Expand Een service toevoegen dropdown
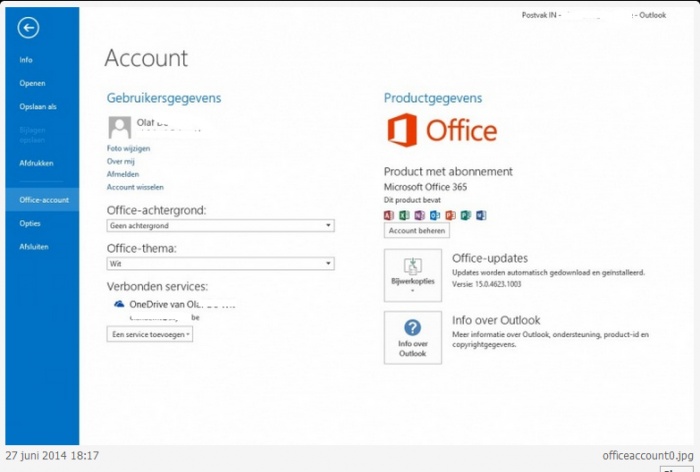 (x=150, y=334)
